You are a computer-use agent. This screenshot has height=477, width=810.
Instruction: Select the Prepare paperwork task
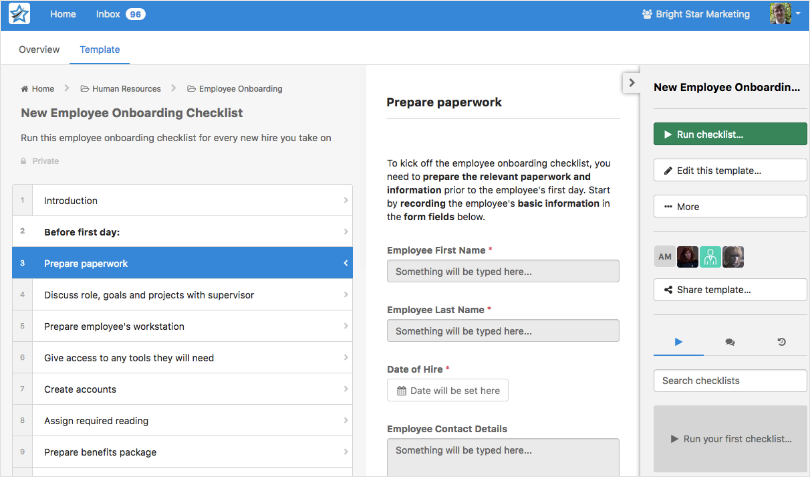[182, 263]
